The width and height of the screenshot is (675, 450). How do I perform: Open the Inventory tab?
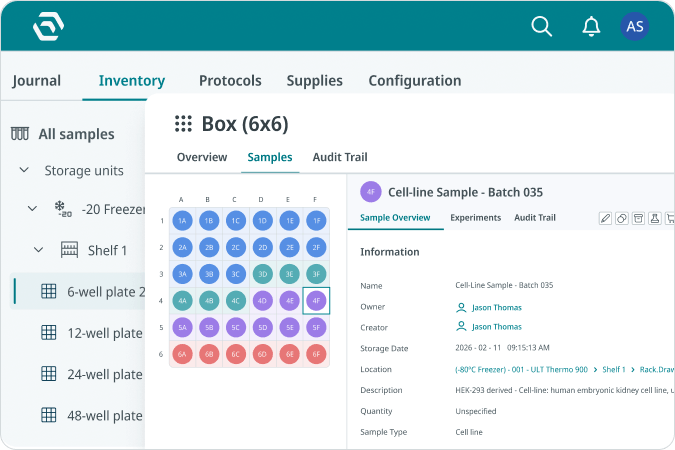(x=132, y=81)
